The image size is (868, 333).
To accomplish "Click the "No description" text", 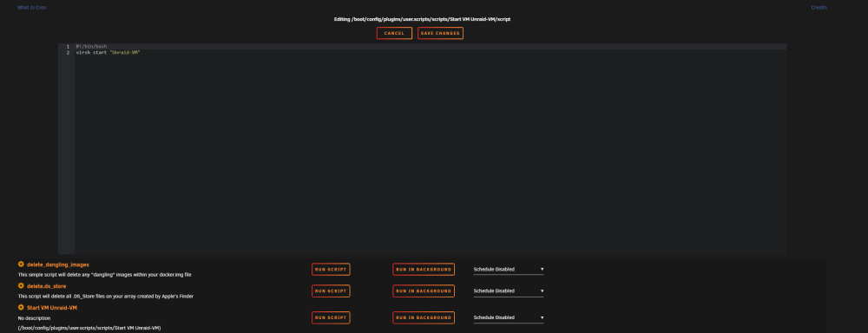I will point(34,318).
